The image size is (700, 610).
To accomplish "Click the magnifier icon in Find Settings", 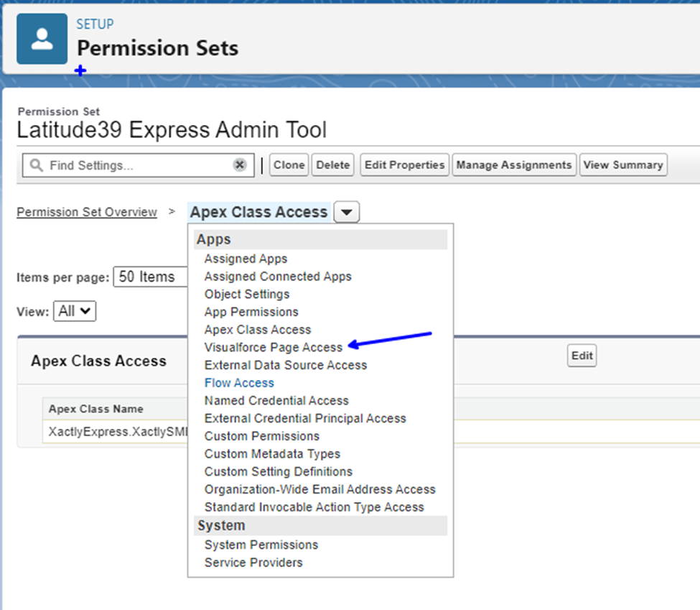I will [x=36, y=165].
